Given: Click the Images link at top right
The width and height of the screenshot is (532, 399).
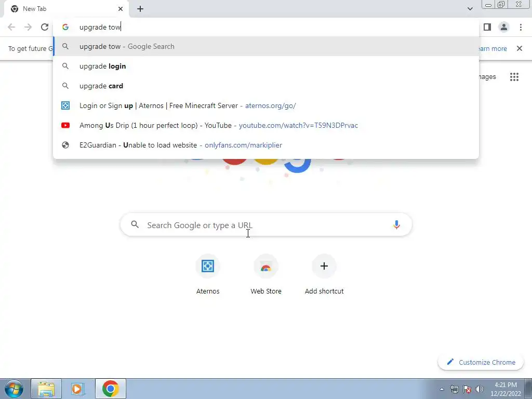Looking at the screenshot, I should coord(487,77).
